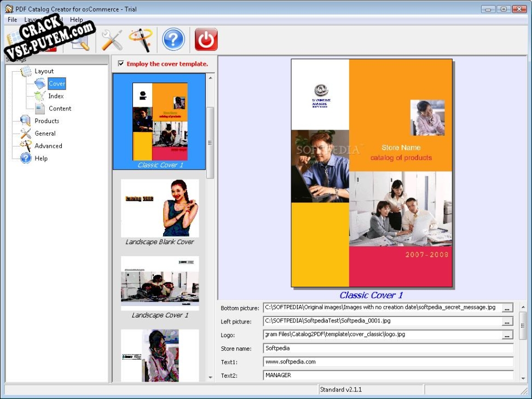Select Products in the settings tree
Image resolution: width=532 pixels, height=399 pixels.
[47, 121]
